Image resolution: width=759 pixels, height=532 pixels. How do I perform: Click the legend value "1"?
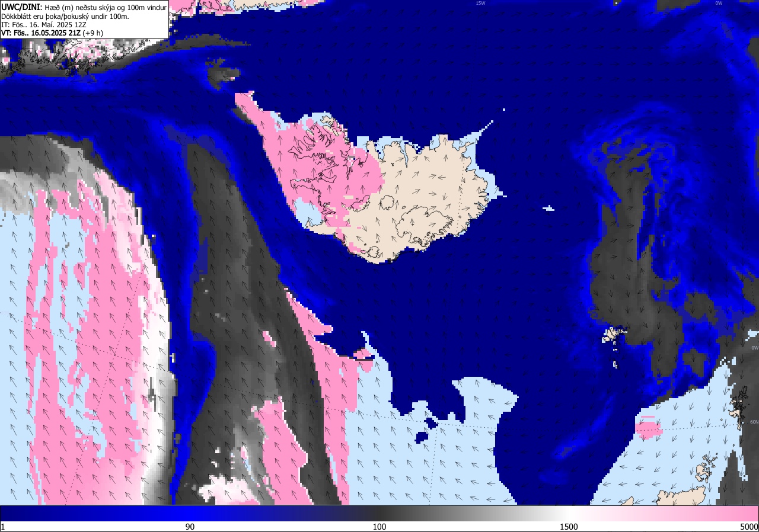coord(3,527)
